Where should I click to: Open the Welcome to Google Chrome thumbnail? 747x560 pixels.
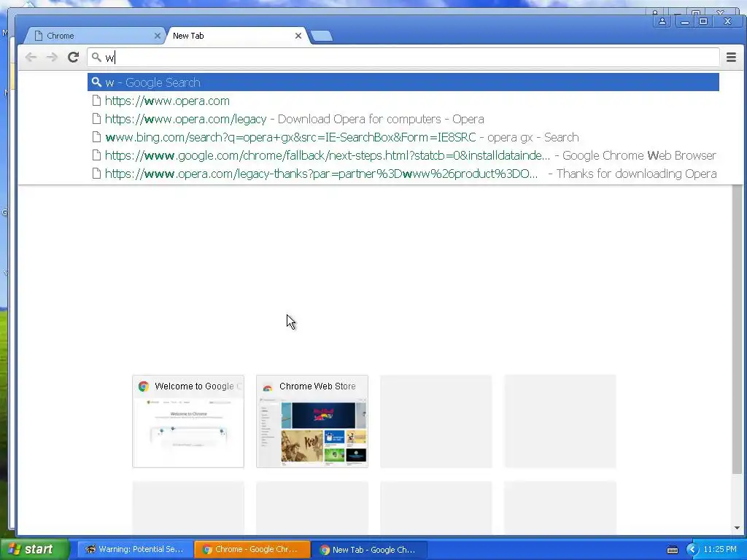(x=188, y=421)
